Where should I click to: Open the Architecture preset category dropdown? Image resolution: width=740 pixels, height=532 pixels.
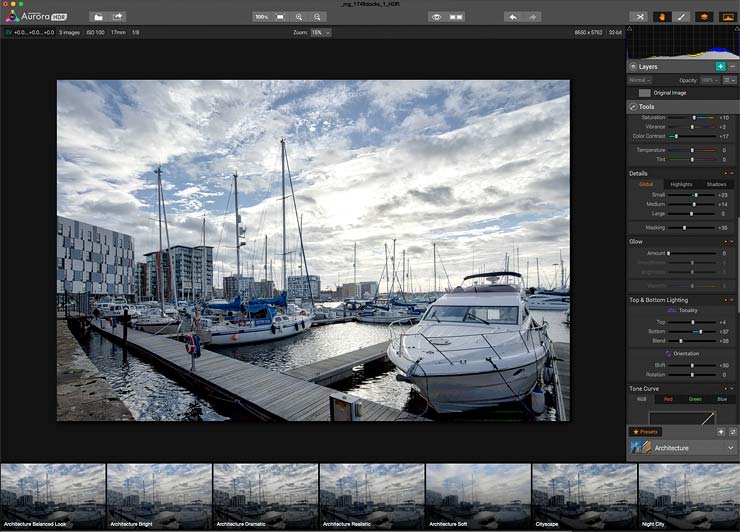(681, 448)
